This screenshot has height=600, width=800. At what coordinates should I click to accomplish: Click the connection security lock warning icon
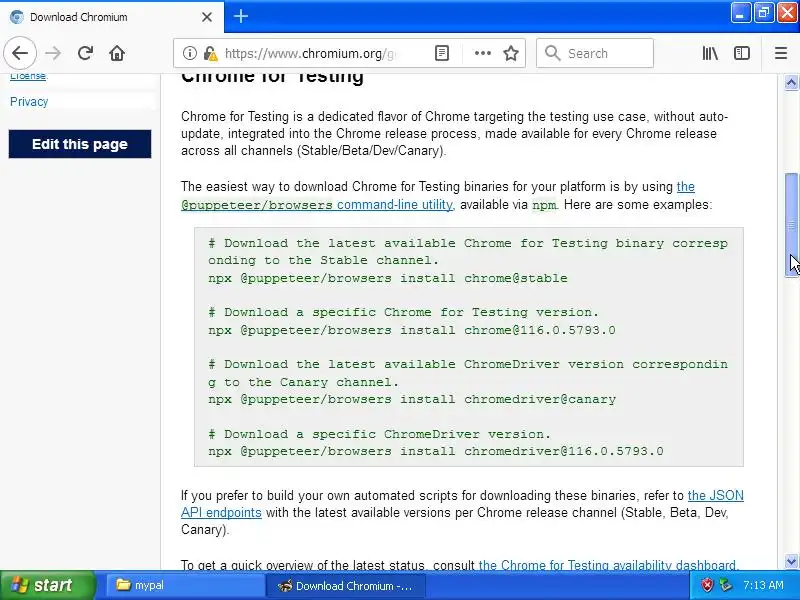[x=210, y=53]
